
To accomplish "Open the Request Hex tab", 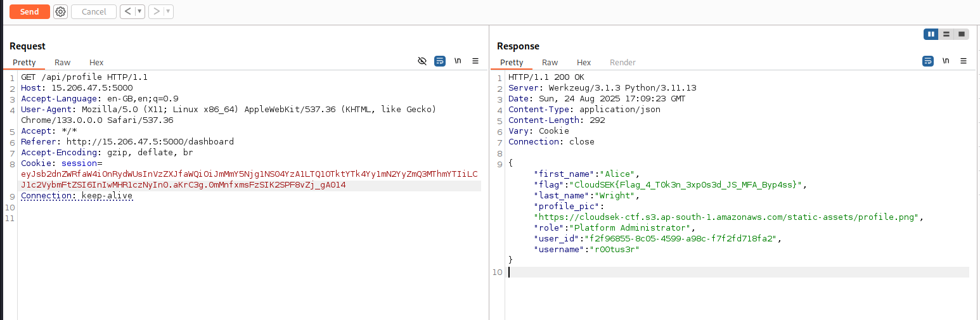I will click(x=96, y=62).
